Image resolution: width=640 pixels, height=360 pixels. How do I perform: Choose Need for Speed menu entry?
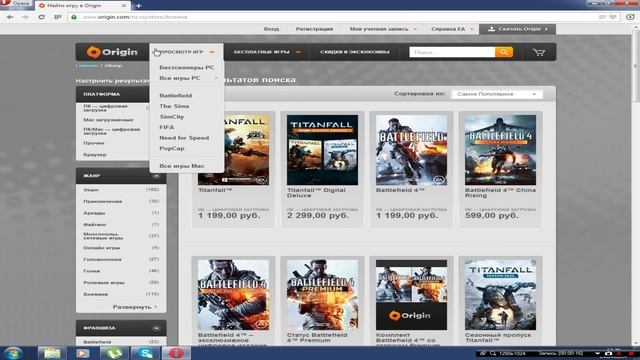(x=184, y=138)
